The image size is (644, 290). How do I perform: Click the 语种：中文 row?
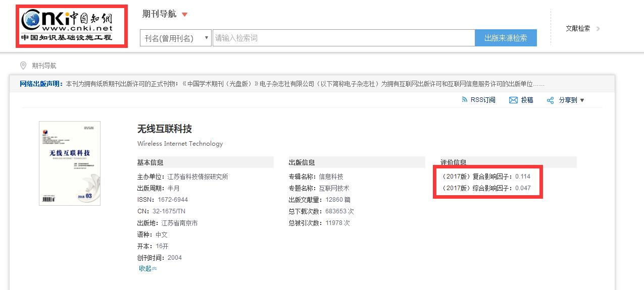[x=153, y=235]
